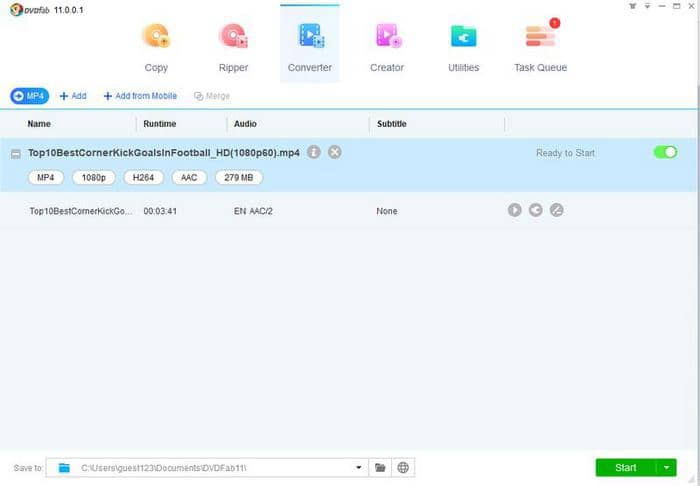Click Add from Mobile

tap(140, 96)
